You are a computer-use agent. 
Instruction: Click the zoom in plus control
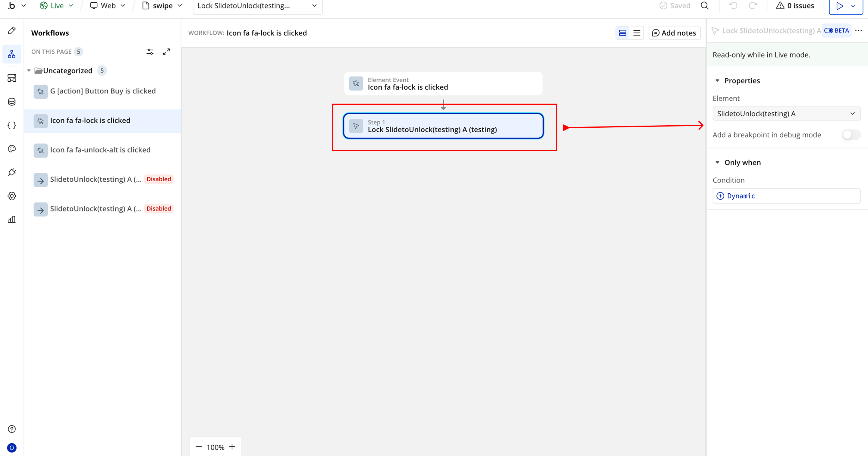point(232,447)
